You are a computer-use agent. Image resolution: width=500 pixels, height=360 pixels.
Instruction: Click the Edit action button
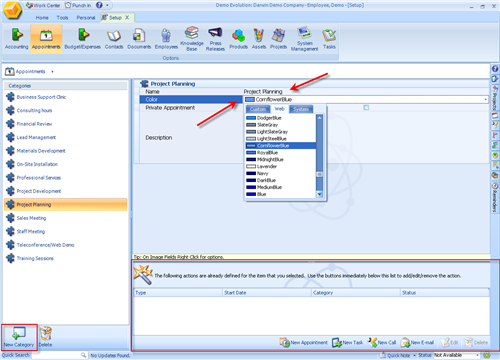[449, 342]
